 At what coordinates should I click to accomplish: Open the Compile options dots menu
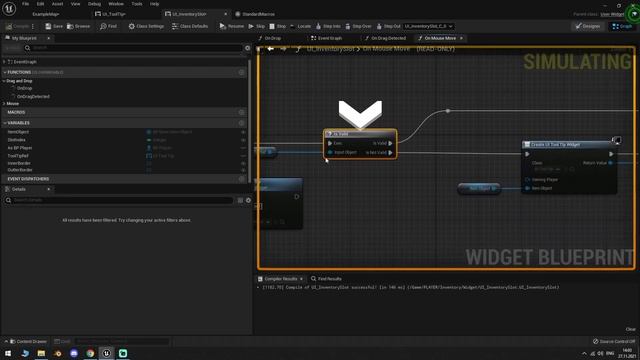tap(33, 26)
